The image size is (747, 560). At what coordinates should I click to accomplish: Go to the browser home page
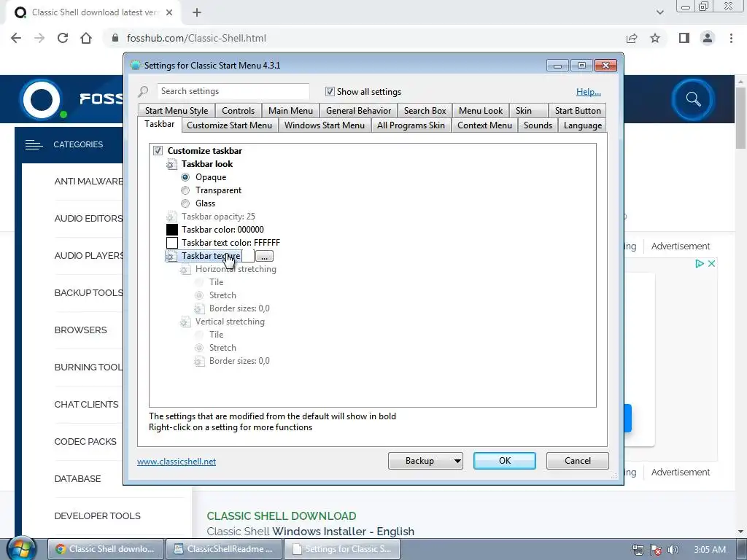click(x=86, y=38)
